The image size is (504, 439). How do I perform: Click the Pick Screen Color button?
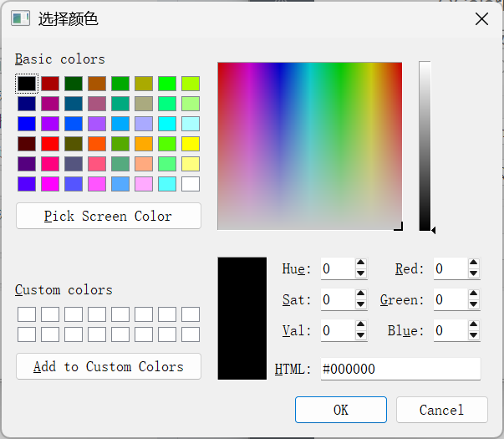[109, 216]
